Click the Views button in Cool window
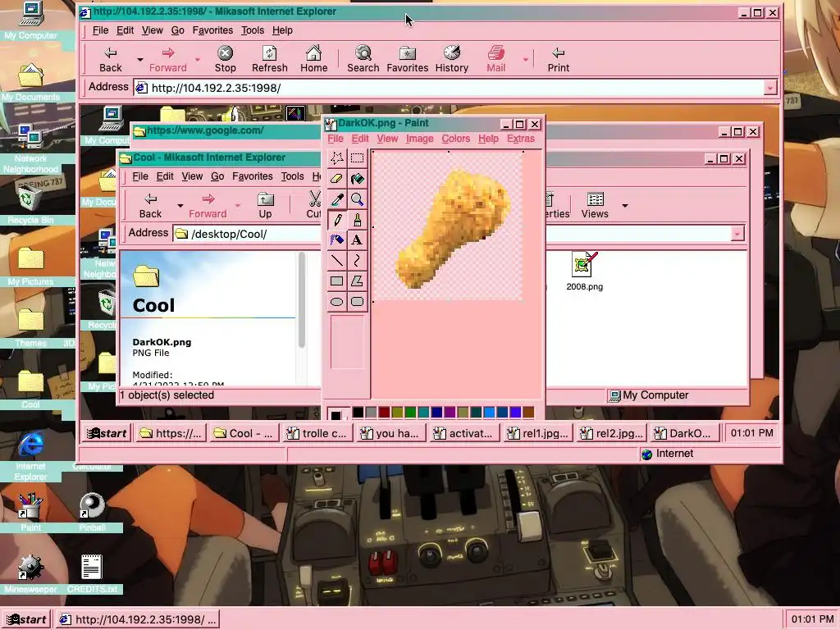840x630 pixels. click(x=595, y=205)
